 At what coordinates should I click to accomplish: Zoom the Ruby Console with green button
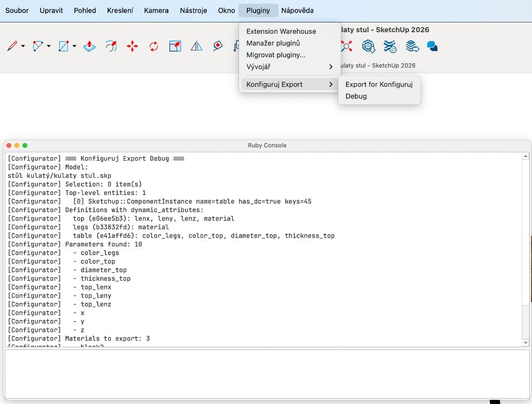(25, 145)
